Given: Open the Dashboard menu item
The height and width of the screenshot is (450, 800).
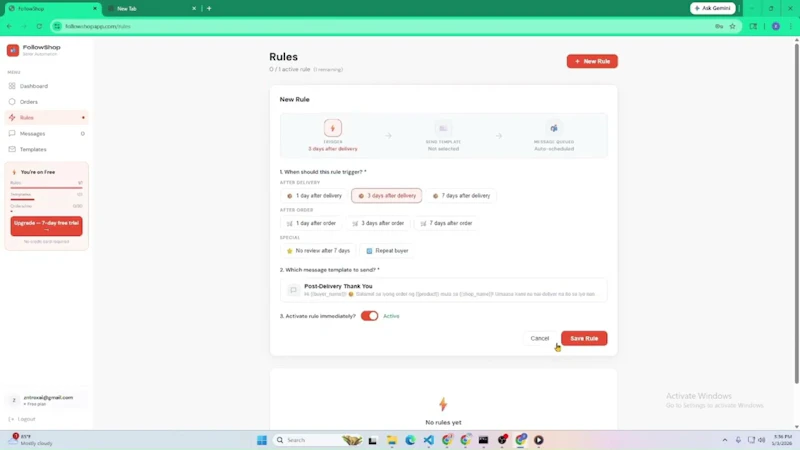Looking at the screenshot, I should pyautogui.click(x=46, y=86).
